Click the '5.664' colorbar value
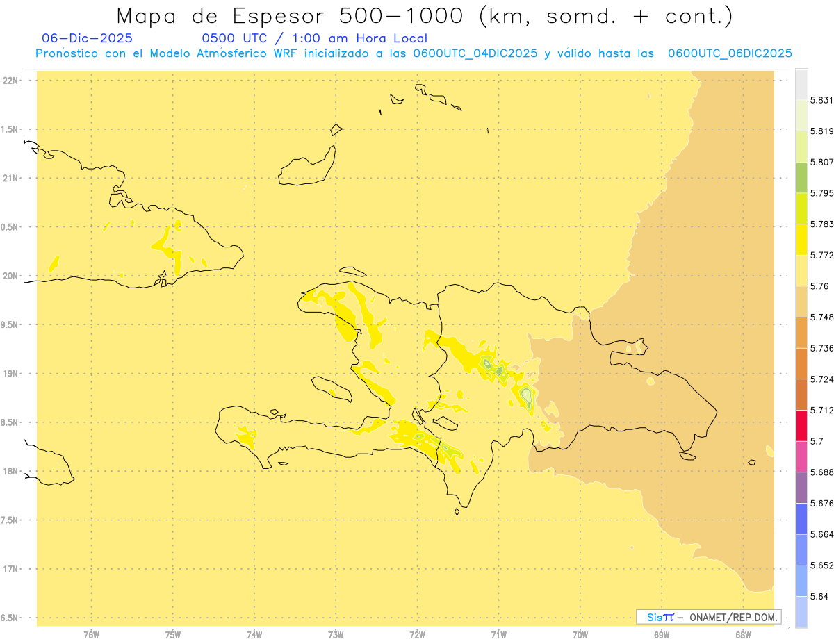 pos(821,534)
